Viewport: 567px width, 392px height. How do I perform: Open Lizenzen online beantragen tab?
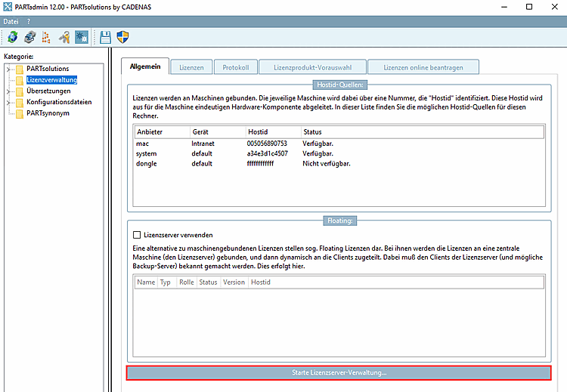coord(423,67)
